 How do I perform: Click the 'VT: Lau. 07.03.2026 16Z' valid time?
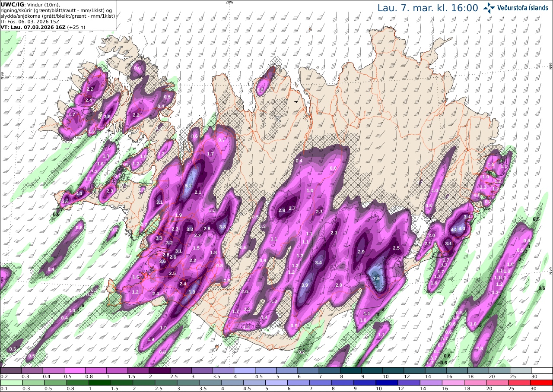[33, 27]
